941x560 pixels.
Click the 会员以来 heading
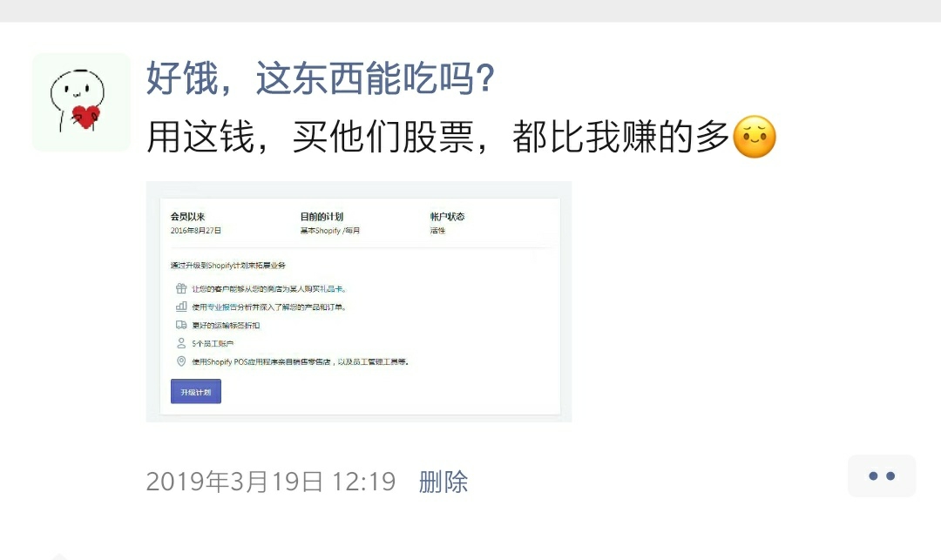click(187, 217)
